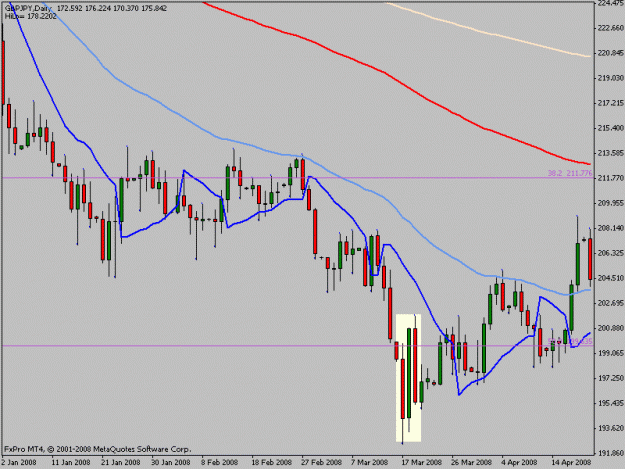625x469 pixels.
Task: Click price axis label 197.250
Action: coord(610,378)
